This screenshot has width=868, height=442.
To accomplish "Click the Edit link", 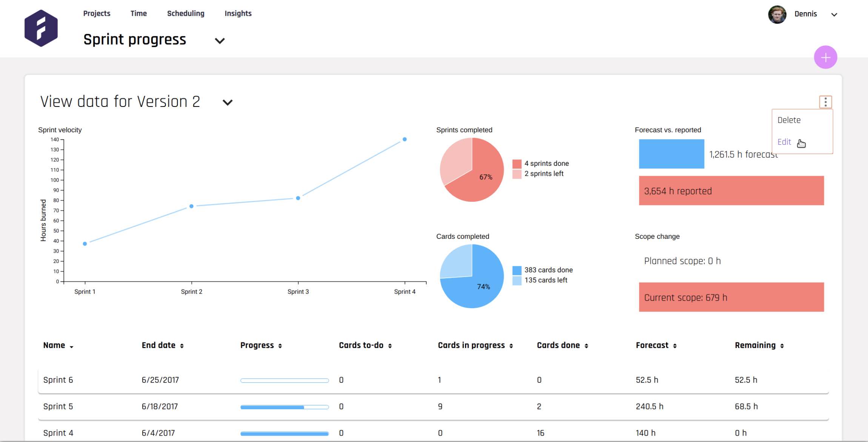I will [784, 142].
